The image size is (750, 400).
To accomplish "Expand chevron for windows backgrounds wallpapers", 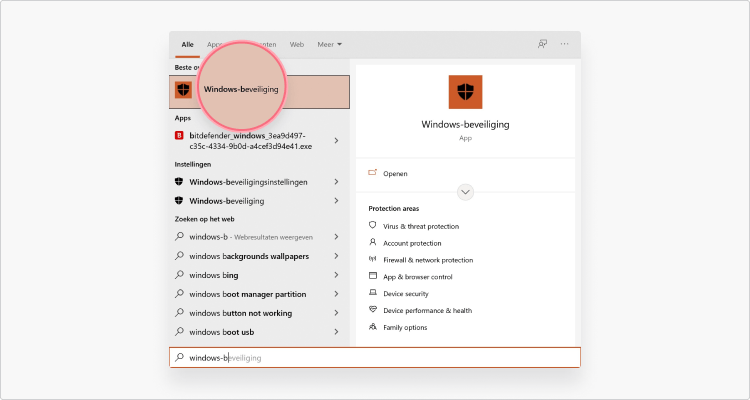I will (336, 256).
